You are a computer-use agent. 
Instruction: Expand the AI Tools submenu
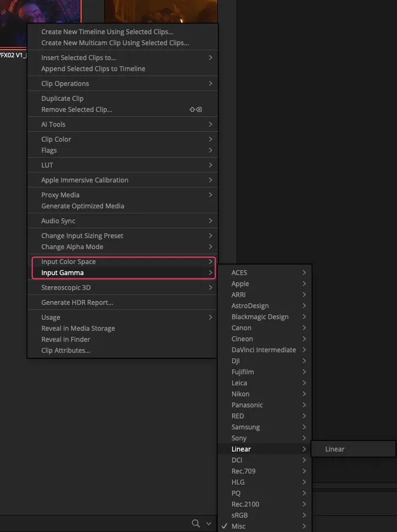click(53, 124)
